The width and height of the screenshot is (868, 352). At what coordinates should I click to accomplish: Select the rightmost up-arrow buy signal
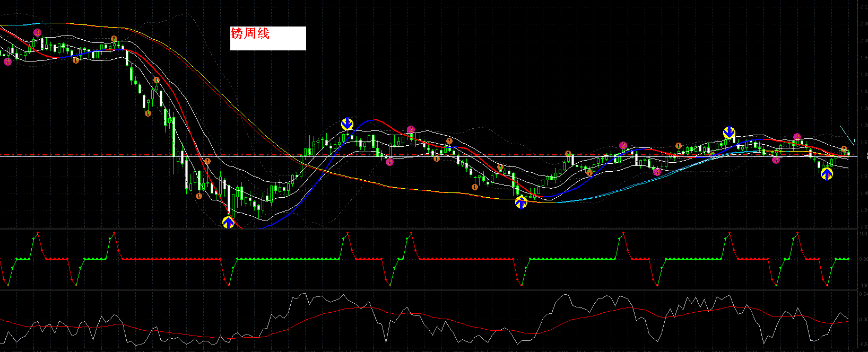[827, 173]
